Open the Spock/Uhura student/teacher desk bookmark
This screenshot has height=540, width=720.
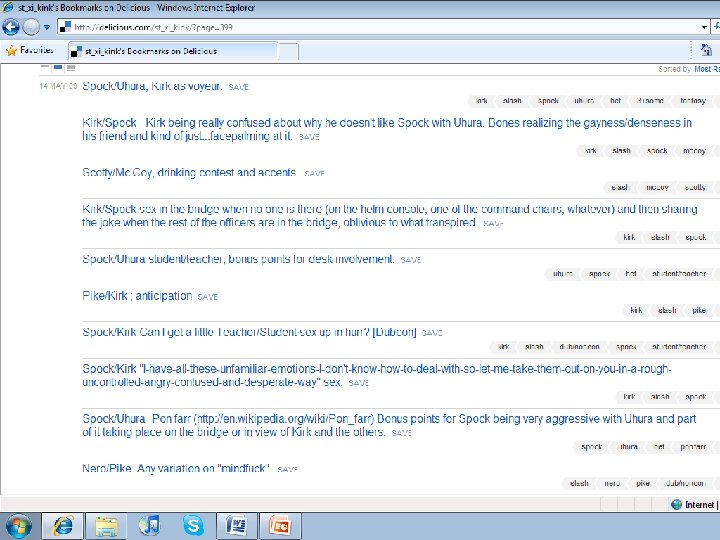[238, 259]
